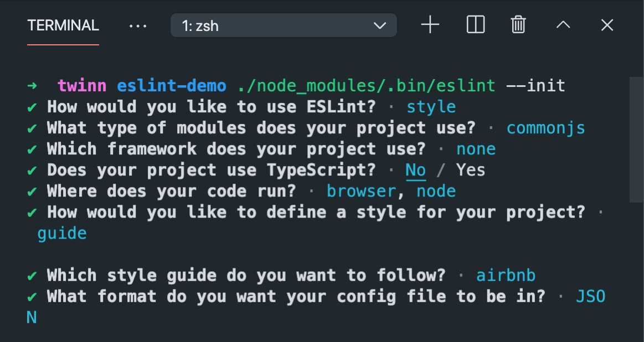Click the 'none' framework answer
Screen dimensions: 644x342
pos(476,149)
